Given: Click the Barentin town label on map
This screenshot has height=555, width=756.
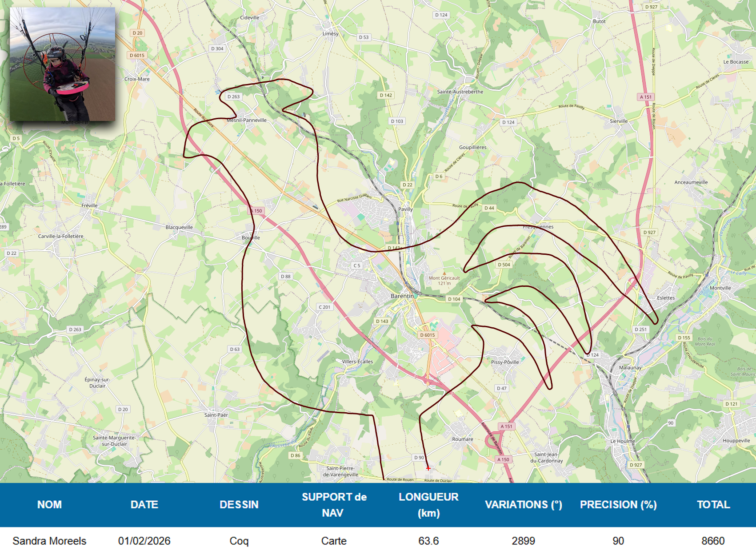Looking at the screenshot, I should 402,296.
